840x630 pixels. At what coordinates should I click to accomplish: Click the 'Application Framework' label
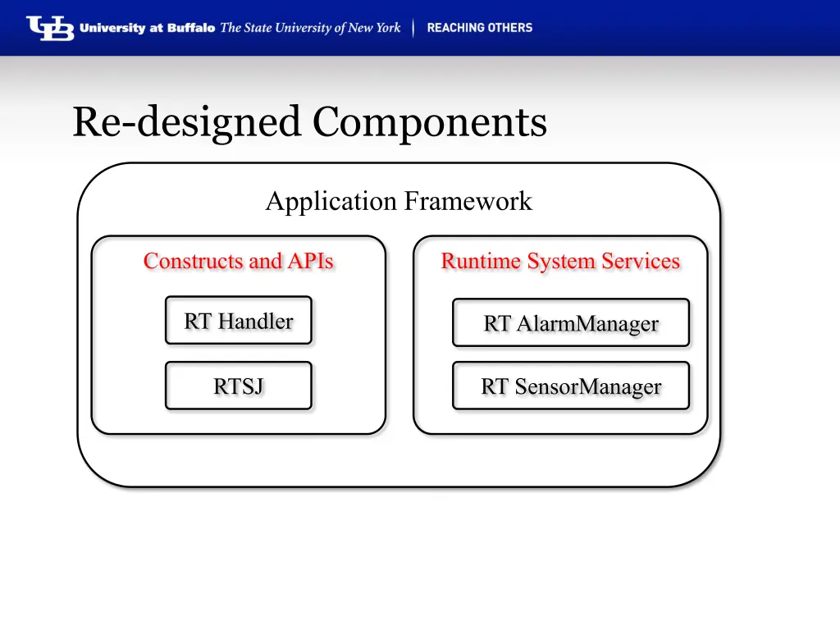pyautogui.click(x=399, y=202)
